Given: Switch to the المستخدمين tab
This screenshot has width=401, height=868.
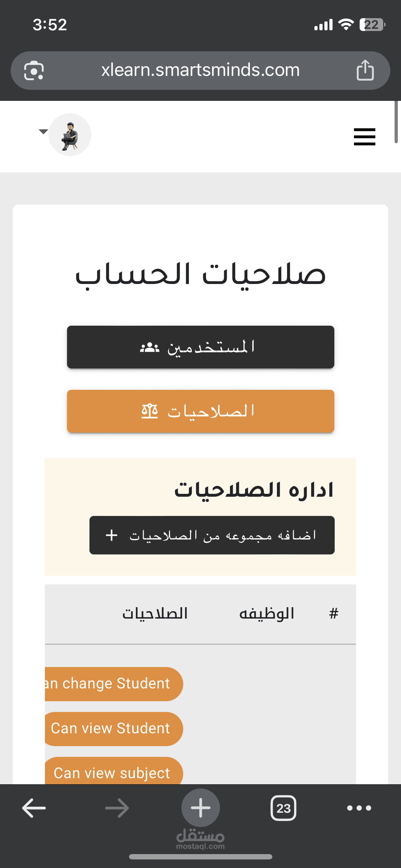Looking at the screenshot, I should (x=200, y=347).
